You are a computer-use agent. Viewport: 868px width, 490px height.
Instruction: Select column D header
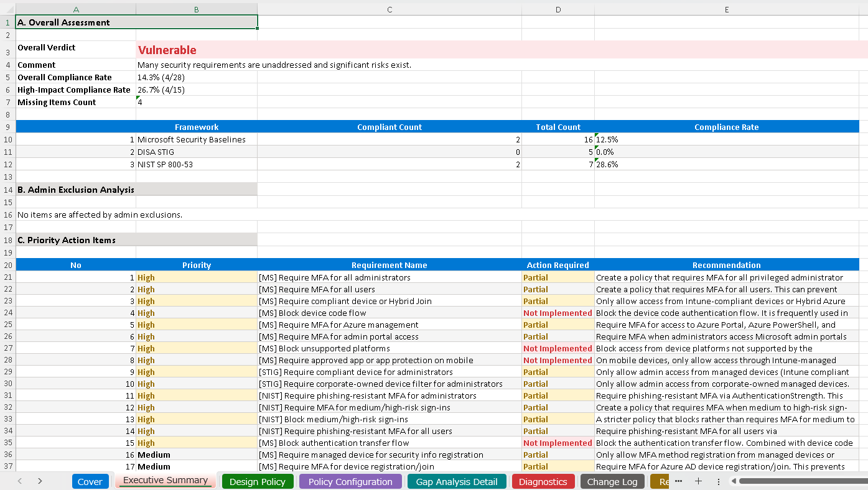pos(558,9)
